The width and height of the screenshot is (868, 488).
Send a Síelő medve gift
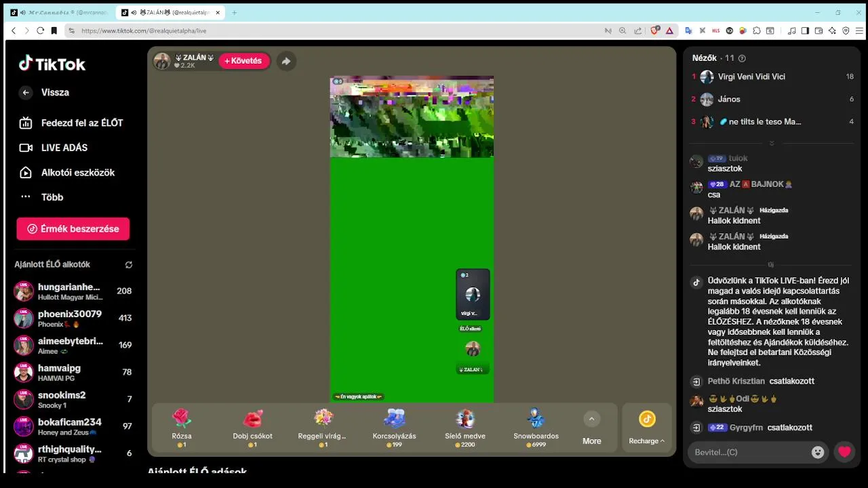pyautogui.click(x=465, y=428)
